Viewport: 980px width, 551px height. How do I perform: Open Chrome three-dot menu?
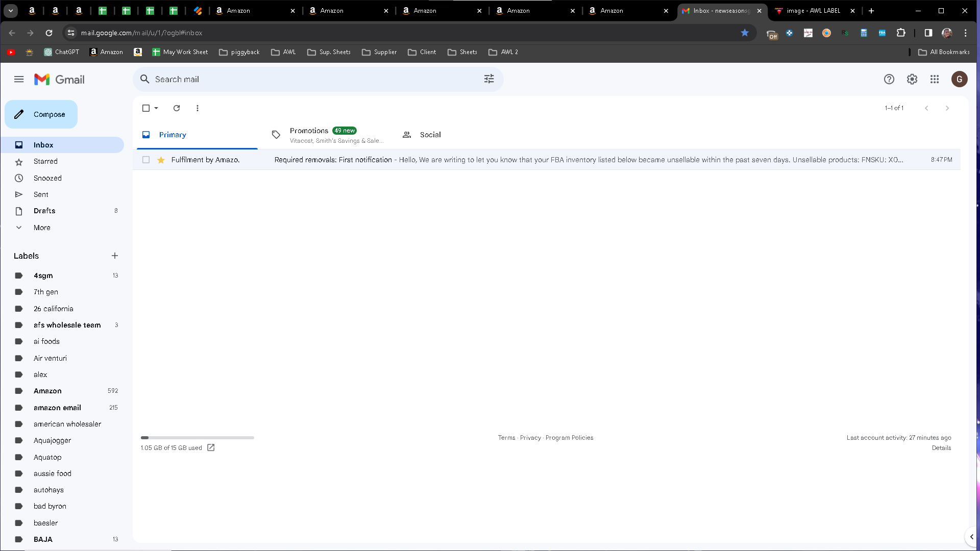(966, 33)
